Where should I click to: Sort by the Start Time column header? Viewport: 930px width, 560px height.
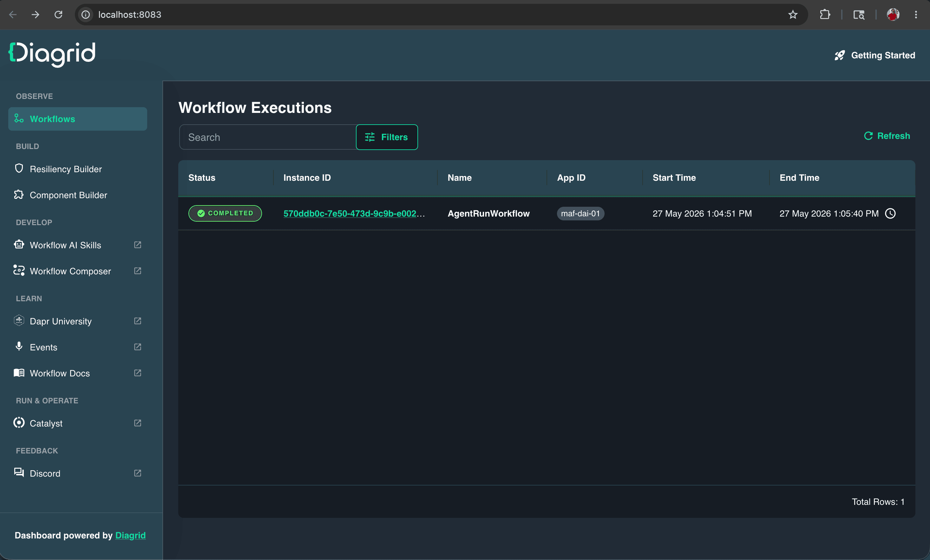[x=674, y=178]
